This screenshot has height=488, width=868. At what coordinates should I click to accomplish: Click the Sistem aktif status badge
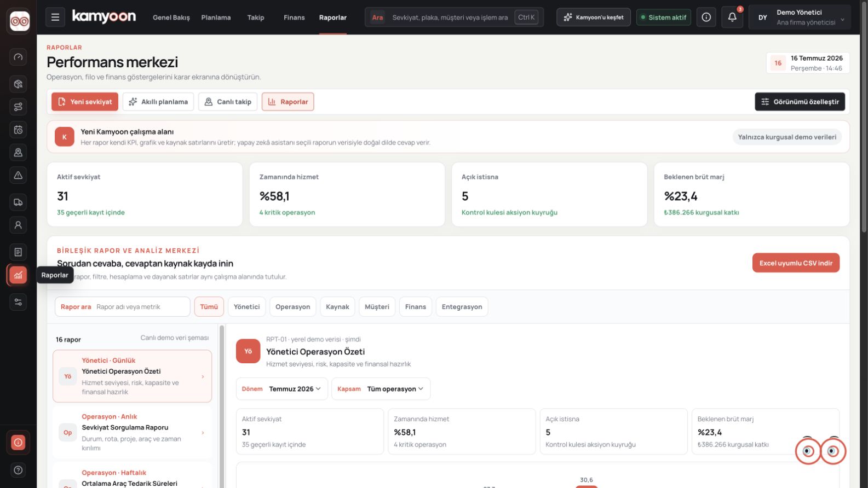coord(663,18)
